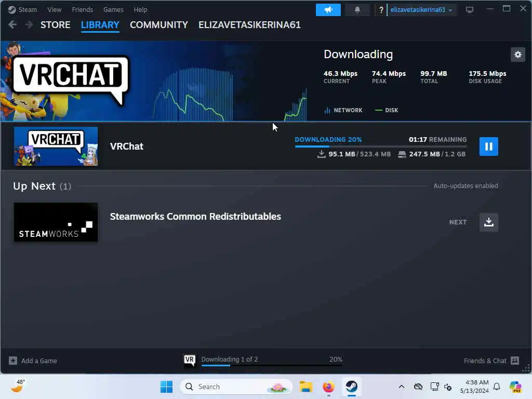Click the question mark help icon
This screenshot has width=532, height=399.
click(x=381, y=10)
